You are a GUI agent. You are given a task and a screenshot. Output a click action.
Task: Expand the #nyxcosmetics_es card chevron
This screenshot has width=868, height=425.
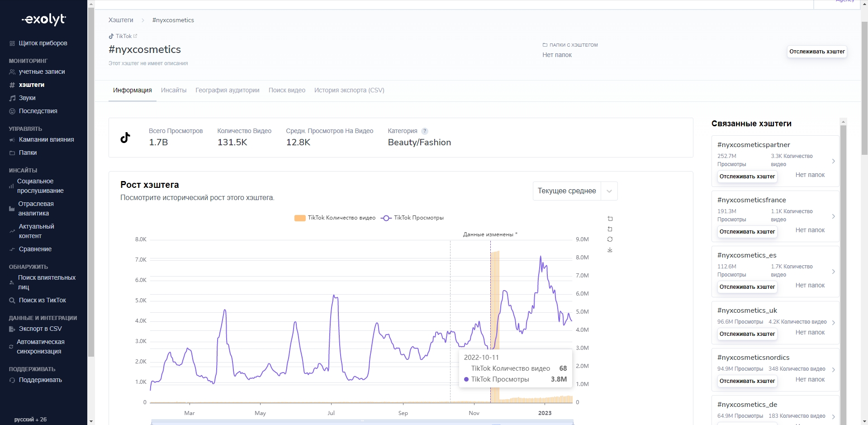(x=833, y=272)
